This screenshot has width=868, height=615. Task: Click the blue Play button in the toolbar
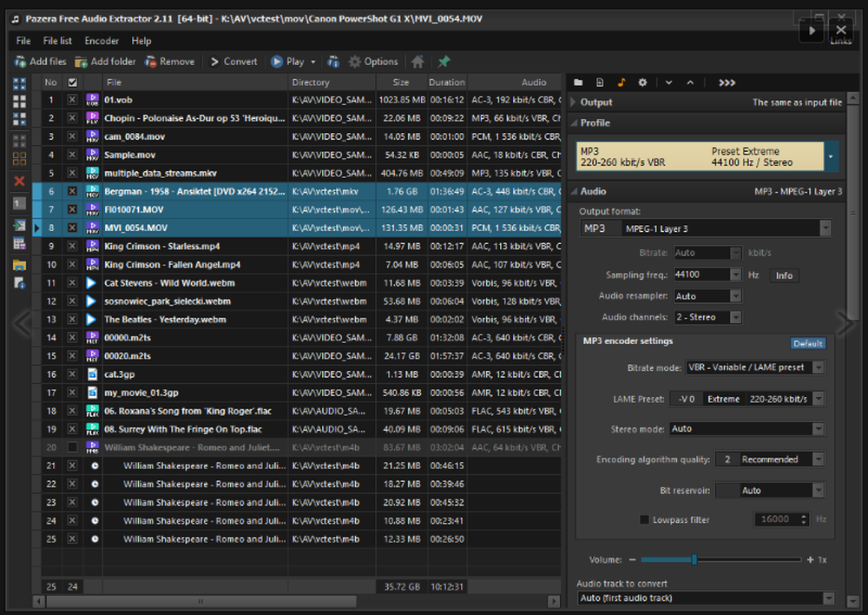288,62
